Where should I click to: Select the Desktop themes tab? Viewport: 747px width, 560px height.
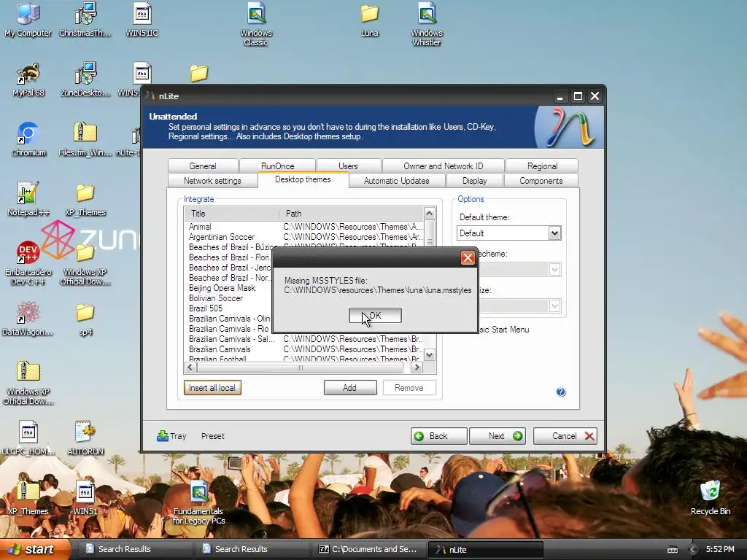coord(303,179)
